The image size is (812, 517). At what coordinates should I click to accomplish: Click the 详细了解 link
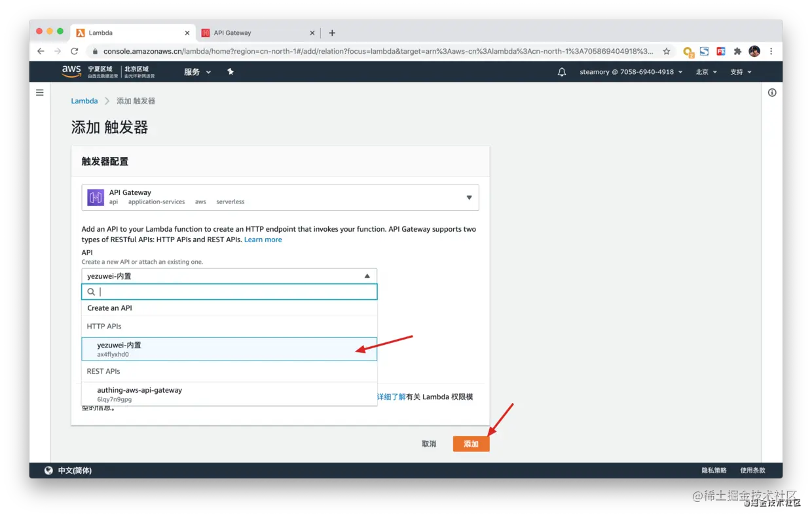[x=392, y=397]
